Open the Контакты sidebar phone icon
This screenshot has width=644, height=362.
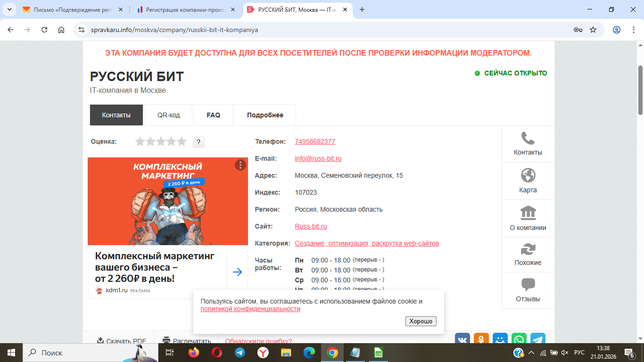point(528,139)
